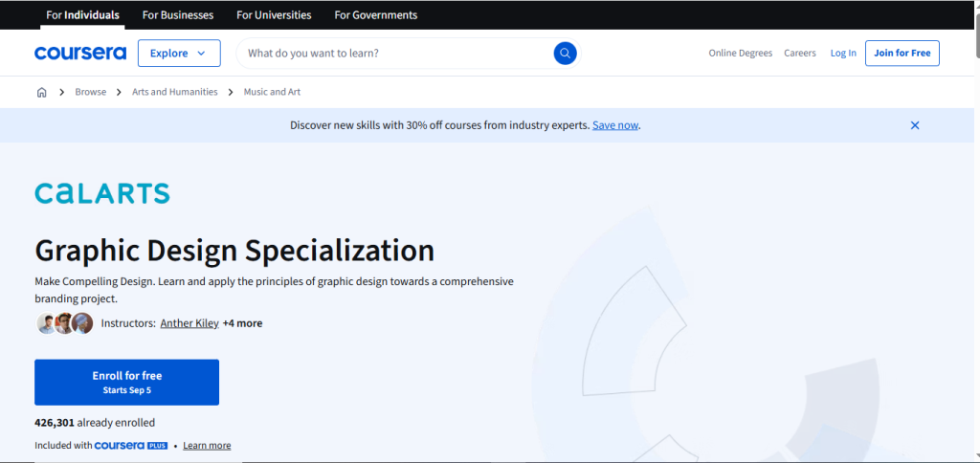This screenshot has width=980, height=463.
Task: Open Arts and Humanities breadcrumb
Action: point(175,92)
